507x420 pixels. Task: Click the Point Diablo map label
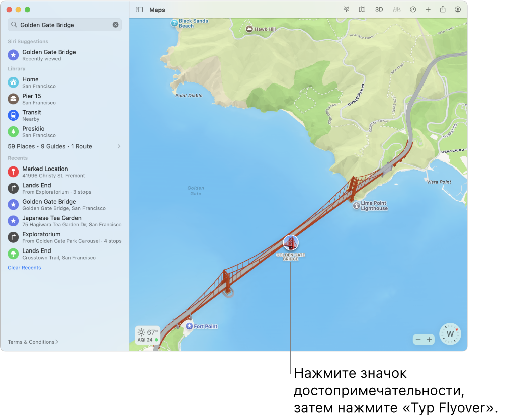[x=189, y=96]
